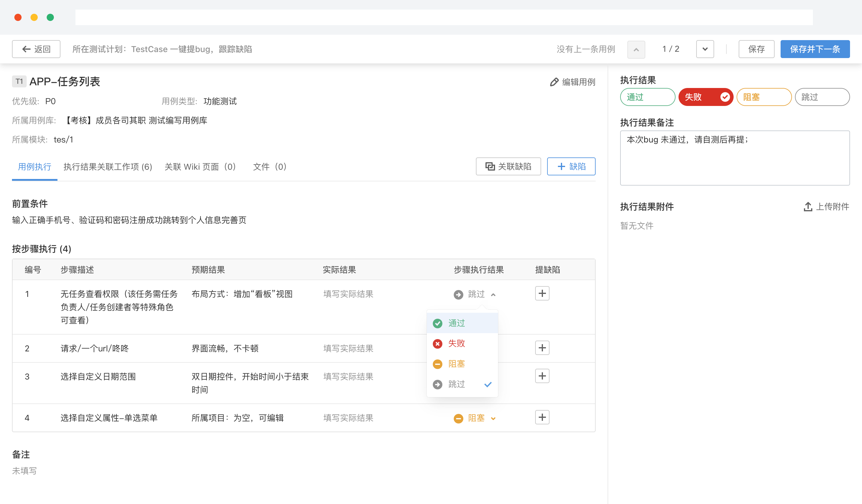Click the 保存 button
Image resolution: width=862 pixels, height=504 pixels.
(x=756, y=49)
